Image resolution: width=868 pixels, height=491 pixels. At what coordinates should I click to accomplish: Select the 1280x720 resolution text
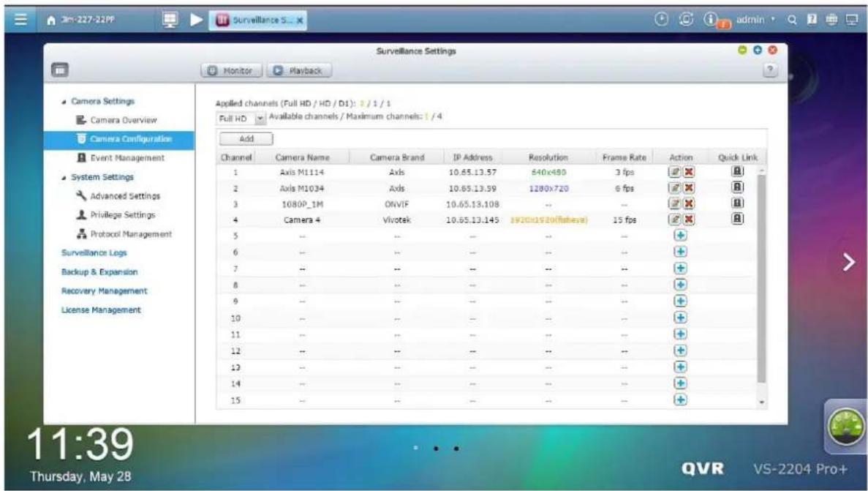tap(548, 188)
